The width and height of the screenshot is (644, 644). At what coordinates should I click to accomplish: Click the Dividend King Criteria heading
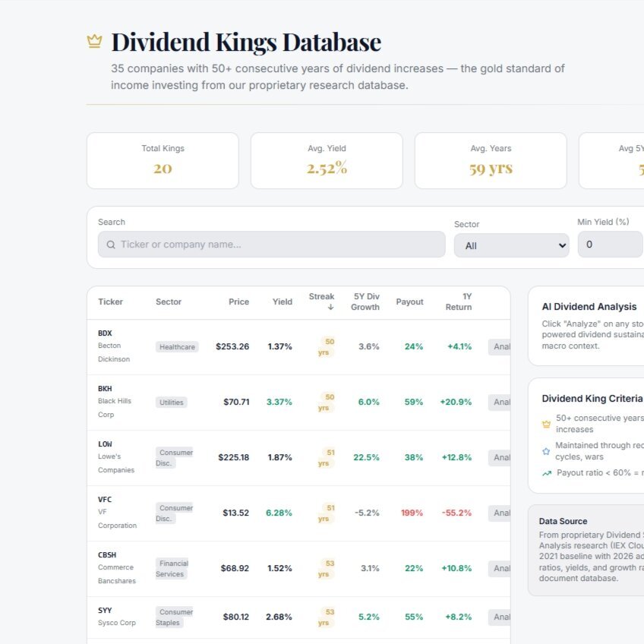pyautogui.click(x=592, y=399)
